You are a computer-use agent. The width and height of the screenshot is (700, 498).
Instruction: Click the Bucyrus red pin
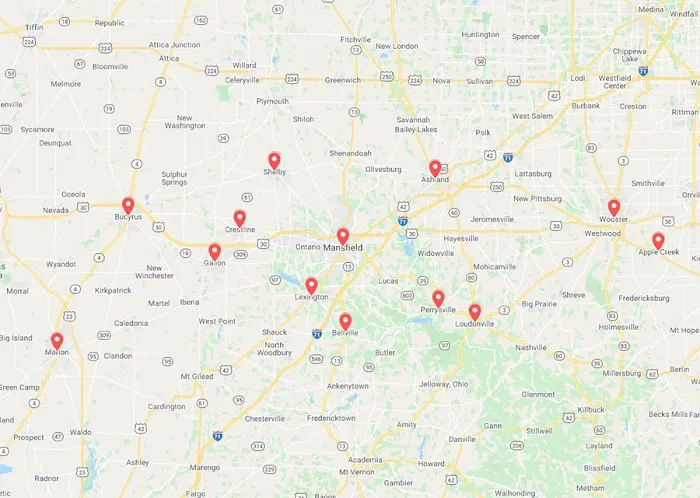128,206
